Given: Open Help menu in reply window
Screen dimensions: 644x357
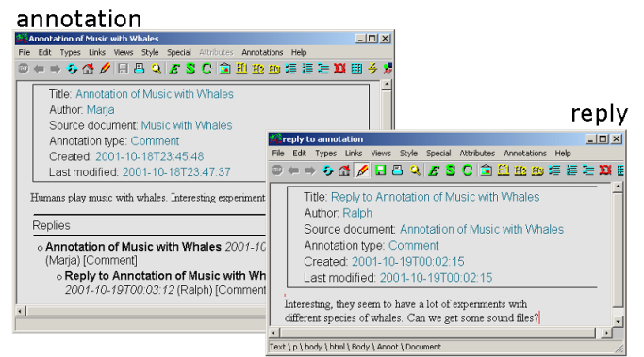Looking at the screenshot, I should 563,153.
